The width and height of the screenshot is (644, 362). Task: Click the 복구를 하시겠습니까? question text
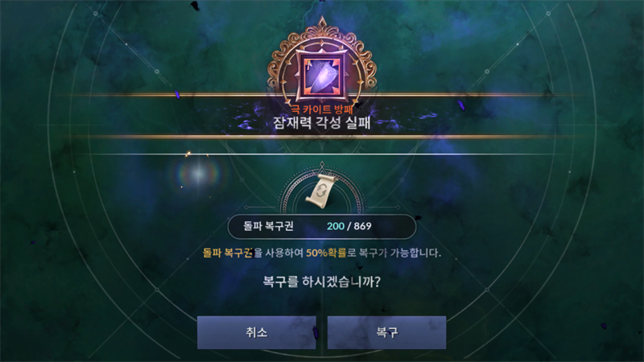[321, 282]
